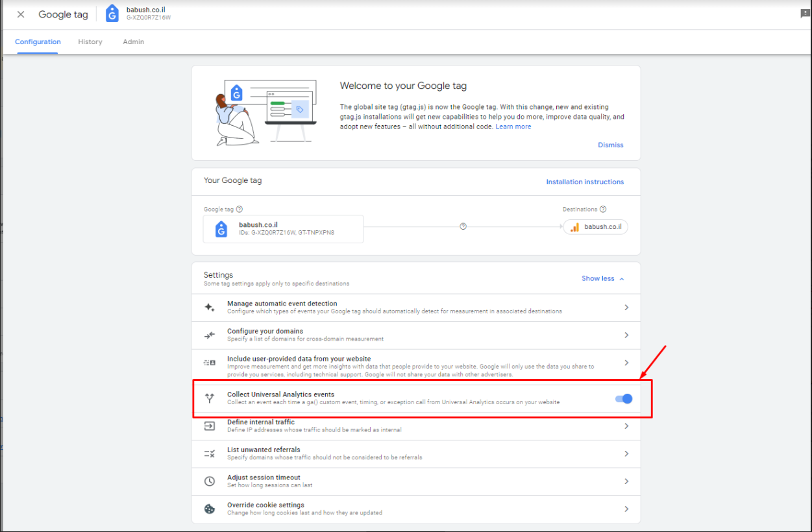Image resolution: width=812 pixels, height=532 pixels.
Task: Click the help icon on the connector line
Action: tap(463, 226)
